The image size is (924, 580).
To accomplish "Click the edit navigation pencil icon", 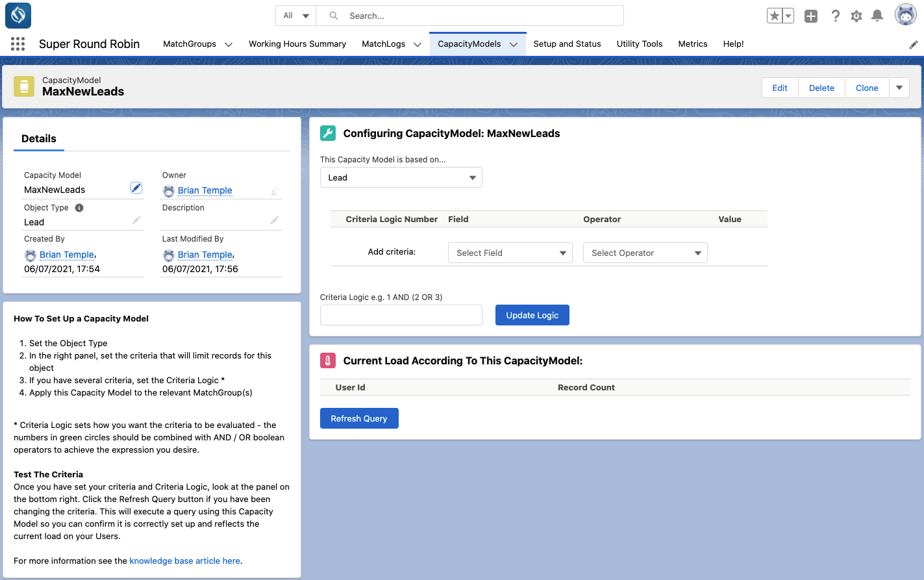I will [913, 45].
